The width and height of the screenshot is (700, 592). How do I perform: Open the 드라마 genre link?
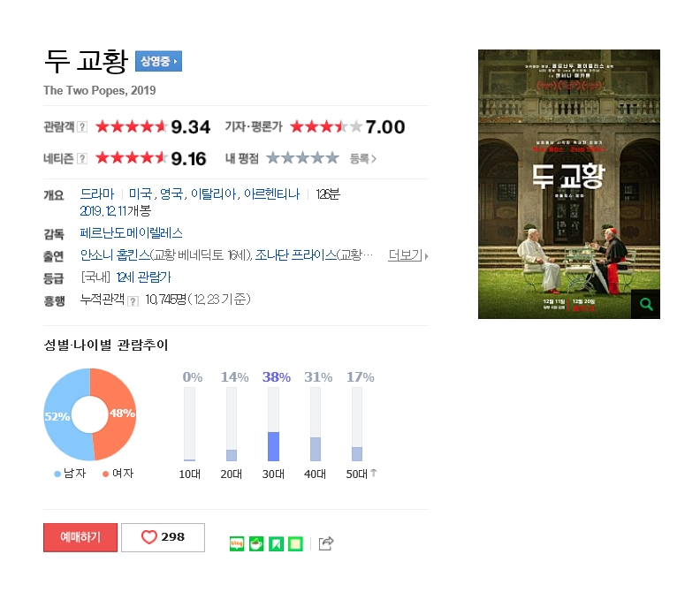[x=97, y=194]
